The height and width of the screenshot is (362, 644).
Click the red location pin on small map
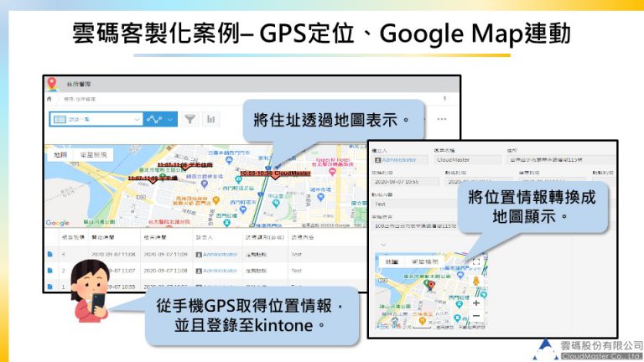[x=431, y=285]
